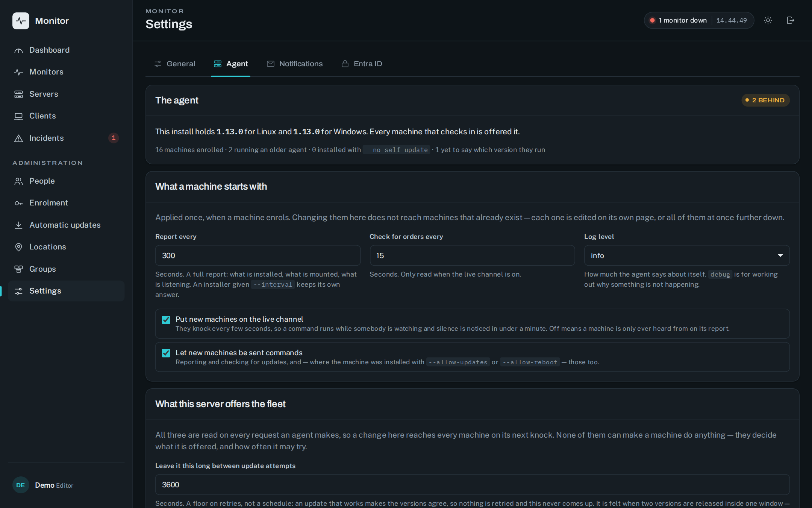Click the Demo Editor user name
812x508 pixels.
tap(54, 485)
